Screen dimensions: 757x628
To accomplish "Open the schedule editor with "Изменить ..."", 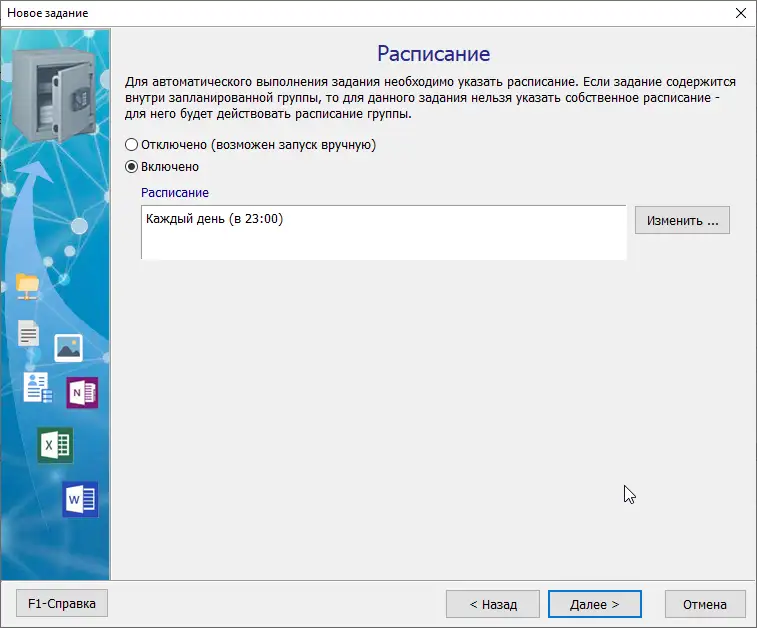I will tap(682, 221).
